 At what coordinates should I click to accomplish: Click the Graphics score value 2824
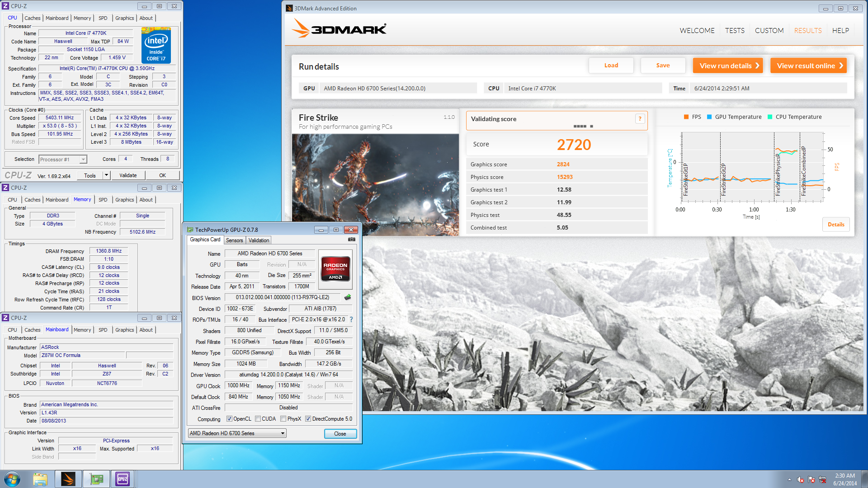[563, 164]
